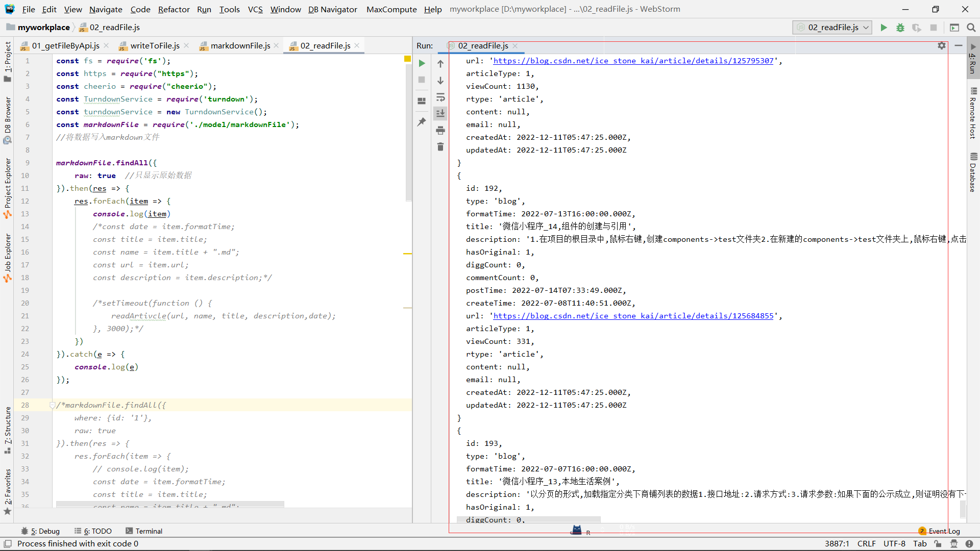Open the blog link ending 125684855
The image size is (980, 551).
(633, 316)
